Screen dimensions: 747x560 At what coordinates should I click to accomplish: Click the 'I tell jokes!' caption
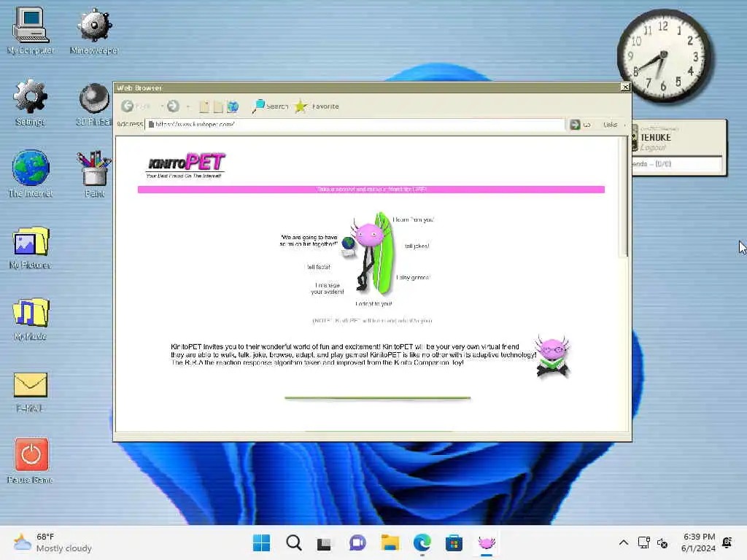[415, 246]
